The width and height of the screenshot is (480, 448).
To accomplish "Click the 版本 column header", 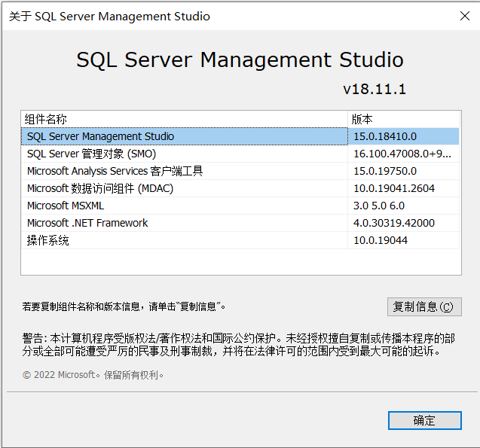I will tap(362, 119).
